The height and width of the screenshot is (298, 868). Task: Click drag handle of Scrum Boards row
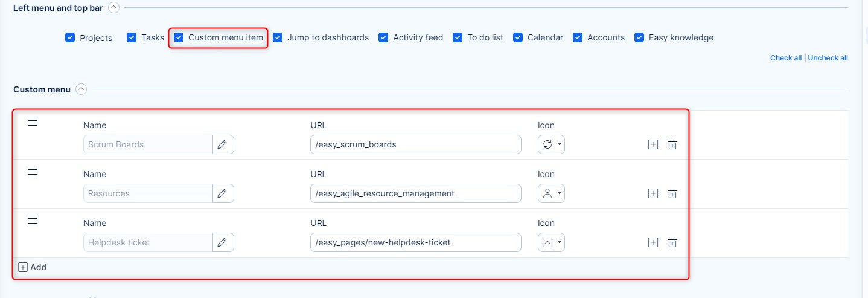(x=33, y=122)
